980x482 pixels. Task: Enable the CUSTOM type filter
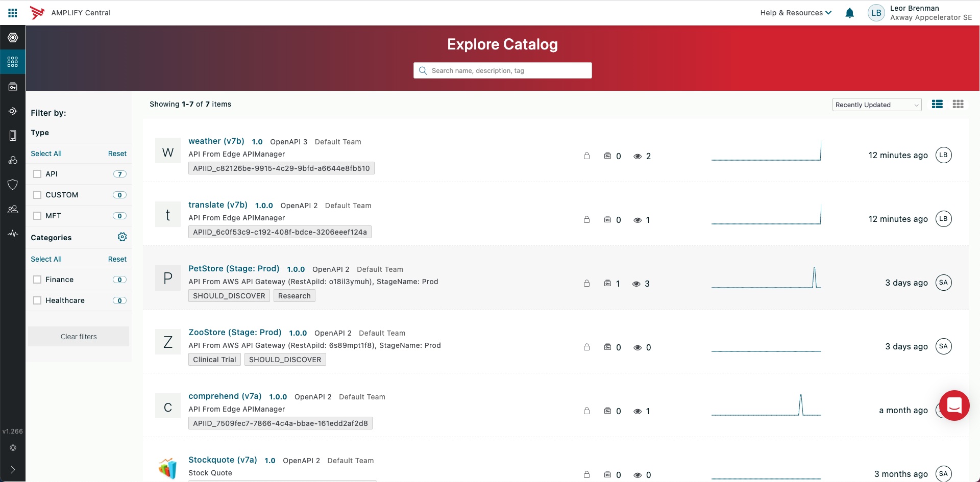tap(37, 195)
